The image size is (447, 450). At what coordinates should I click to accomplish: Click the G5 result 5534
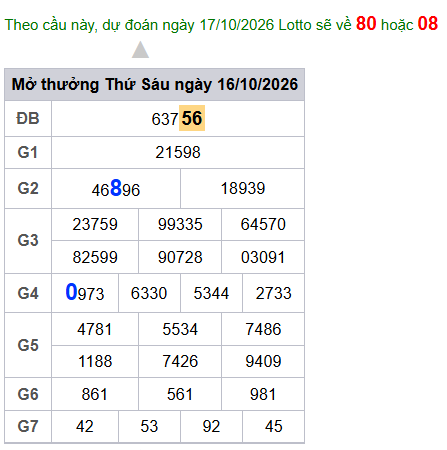[180, 329]
